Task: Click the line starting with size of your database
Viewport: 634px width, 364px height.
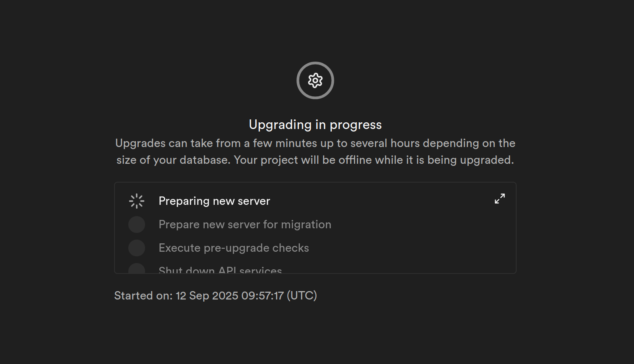Action: (x=315, y=160)
